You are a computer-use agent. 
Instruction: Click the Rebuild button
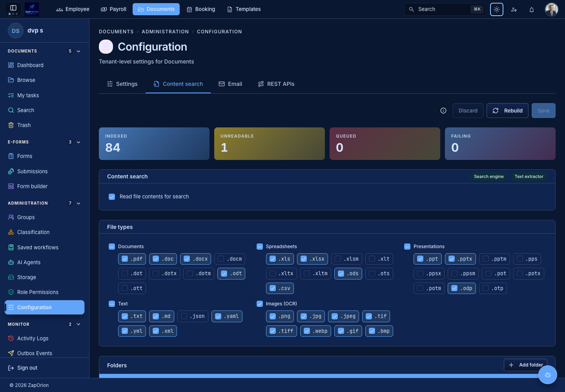pyautogui.click(x=507, y=111)
